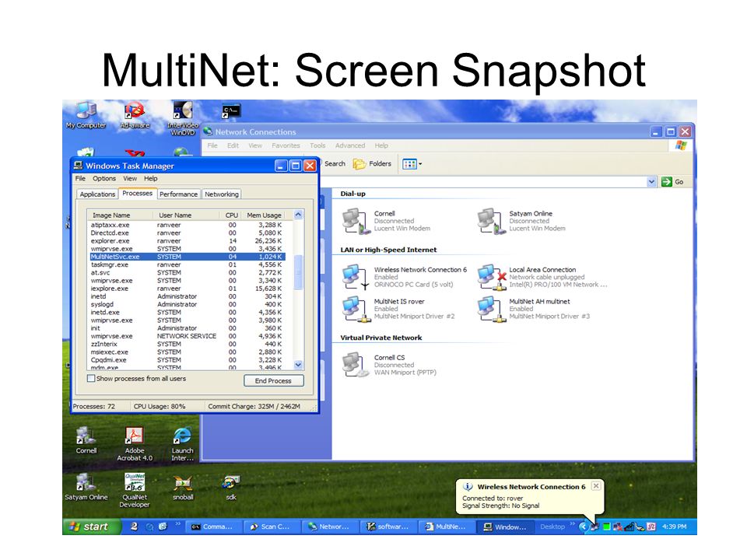Screen dimensions: 747x560
Task: Launch QualNet Developer desktop icon
Action: tap(135, 490)
